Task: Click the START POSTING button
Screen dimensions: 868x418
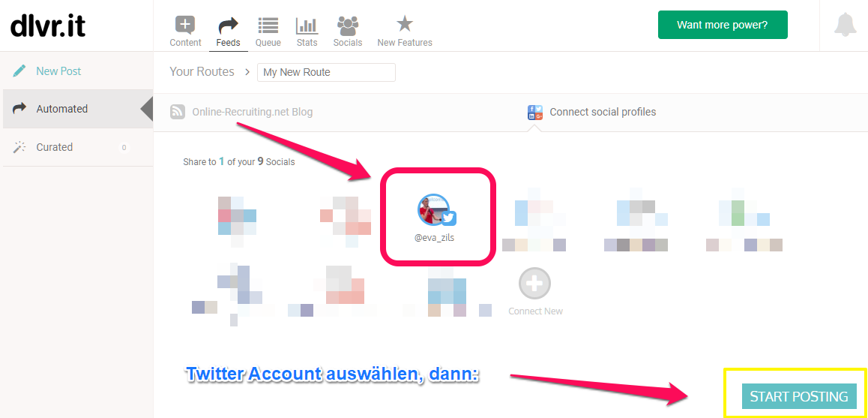Action: (x=799, y=396)
